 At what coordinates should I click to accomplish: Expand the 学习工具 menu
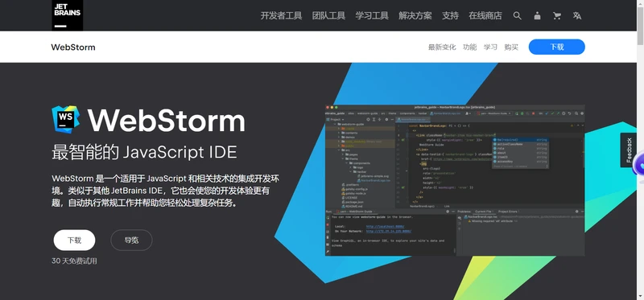(372, 15)
